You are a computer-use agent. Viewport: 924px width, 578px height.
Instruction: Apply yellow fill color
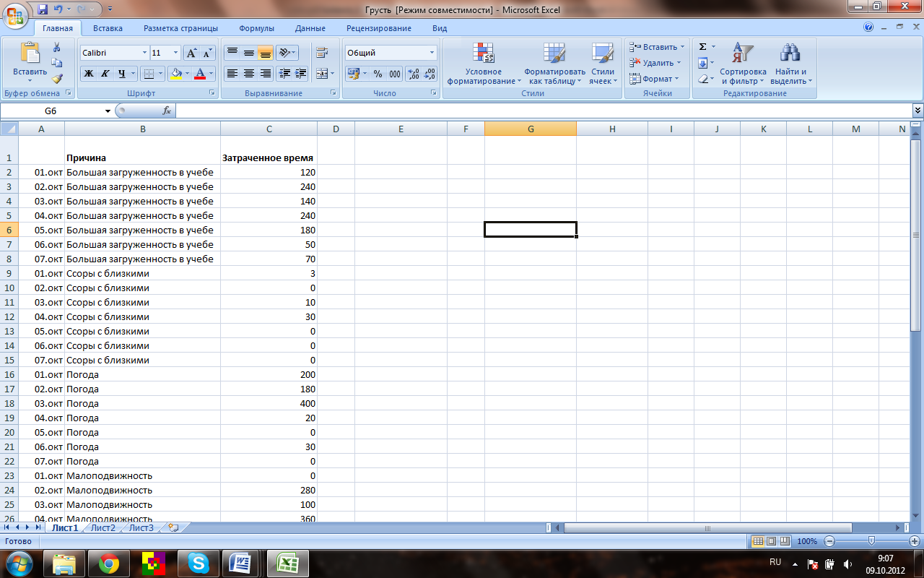(175, 73)
